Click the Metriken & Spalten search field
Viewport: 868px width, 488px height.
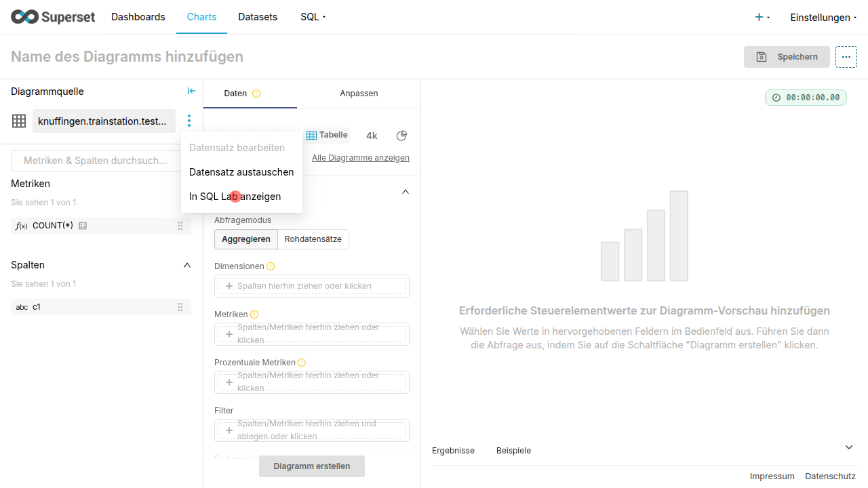[x=96, y=161]
